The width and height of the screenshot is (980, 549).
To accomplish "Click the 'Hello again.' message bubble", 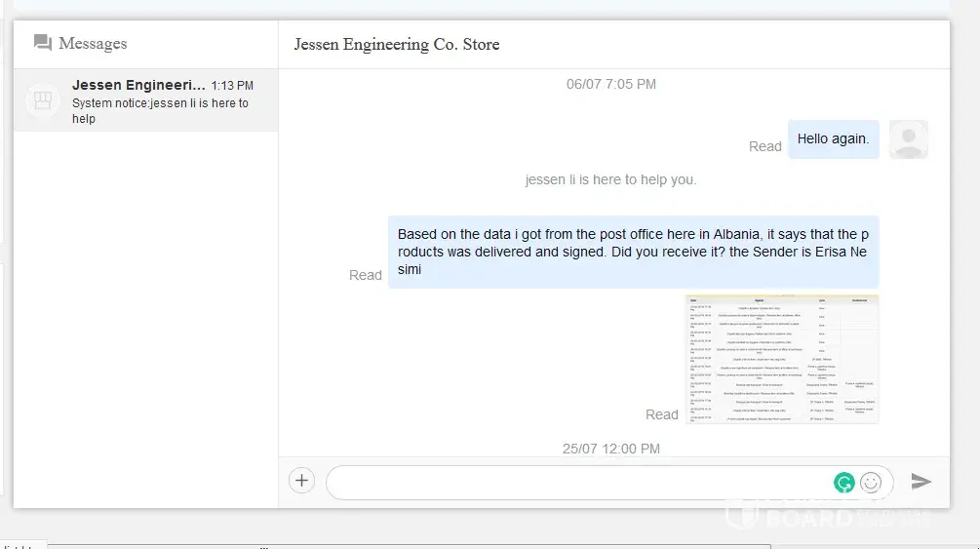I will click(x=833, y=139).
